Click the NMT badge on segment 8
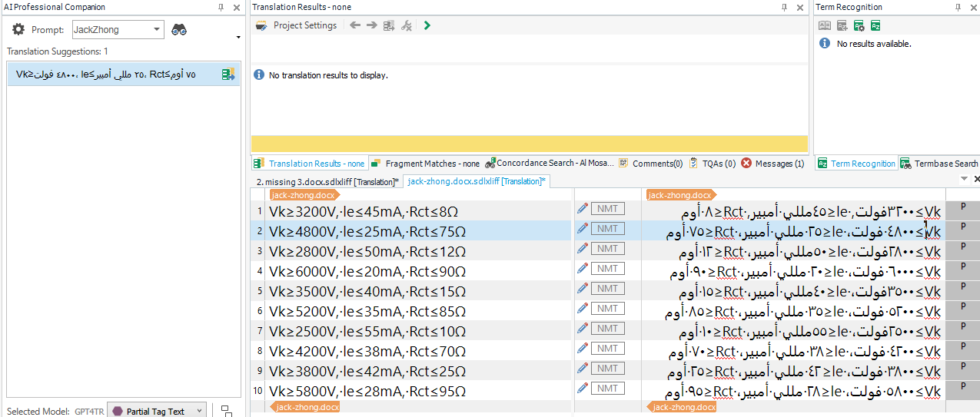The width and height of the screenshot is (980, 417). pyautogui.click(x=608, y=348)
